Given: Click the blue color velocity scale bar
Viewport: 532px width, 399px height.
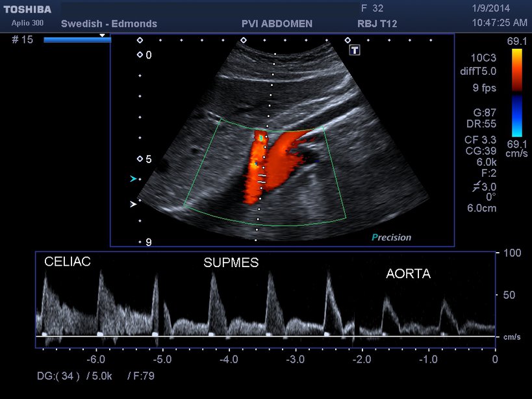Looking at the screenshot, I should coord(516,116).
